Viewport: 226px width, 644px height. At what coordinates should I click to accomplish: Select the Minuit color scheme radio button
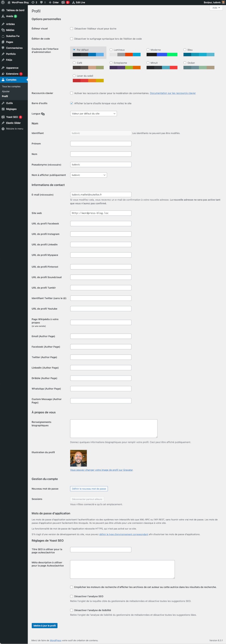[x=148, y=63]
